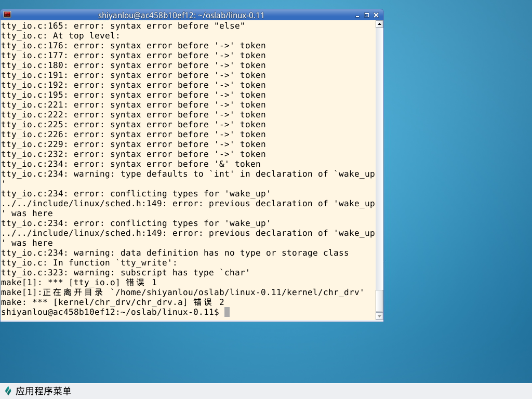Click the tty_io.c:177 error line

coord(134,55)
